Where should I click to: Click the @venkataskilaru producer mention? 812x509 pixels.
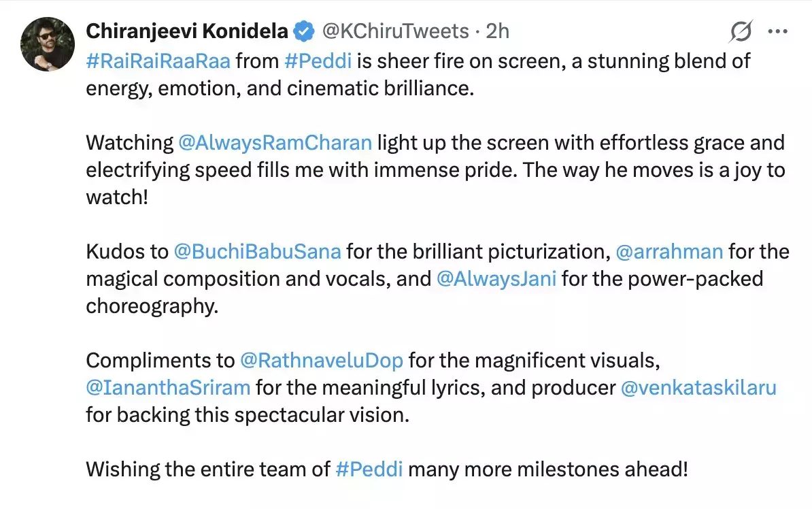[x=698, y=388]
